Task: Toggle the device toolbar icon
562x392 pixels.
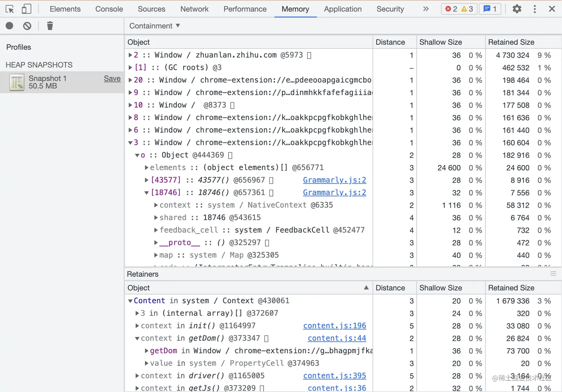Action: 26,9
